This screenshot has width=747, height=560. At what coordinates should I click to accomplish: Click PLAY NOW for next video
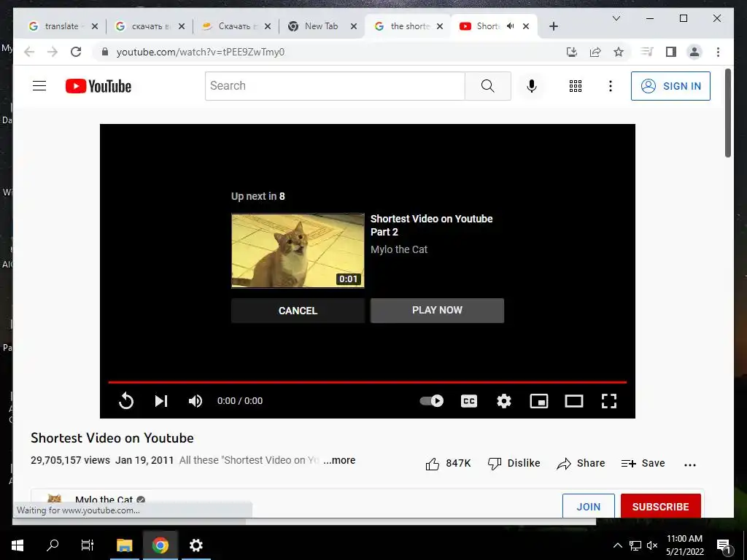[x=437, y=311]
